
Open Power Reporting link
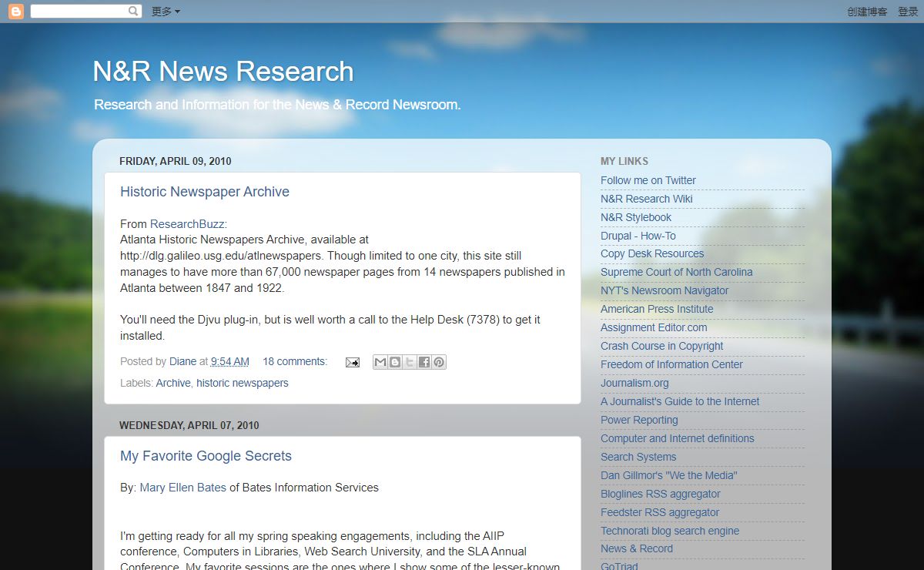point(639,420)
